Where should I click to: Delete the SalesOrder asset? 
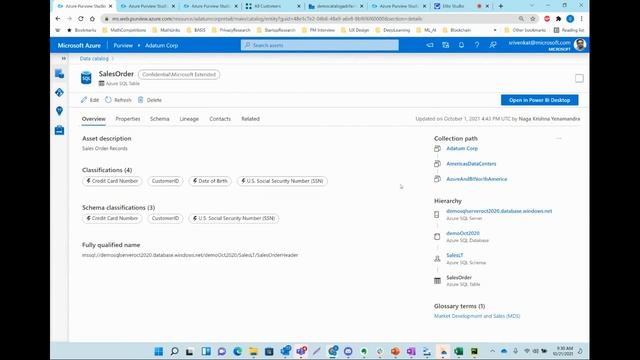(150, 100)
